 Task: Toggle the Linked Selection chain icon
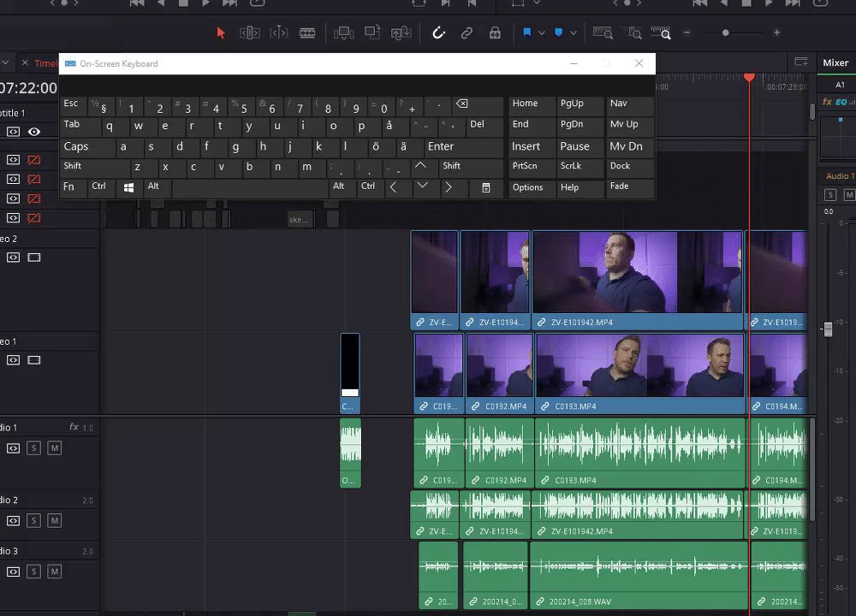tap(467, 33)
